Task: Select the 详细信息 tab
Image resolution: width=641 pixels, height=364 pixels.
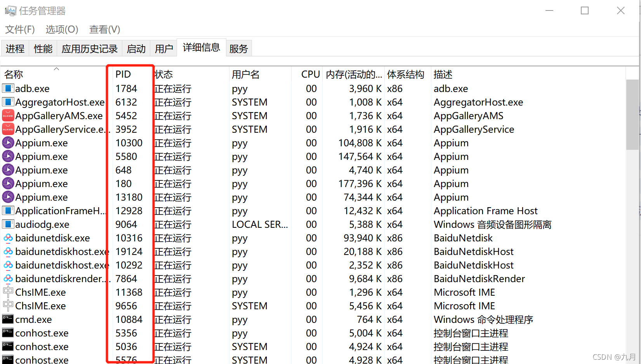Action: click(202, 47)
